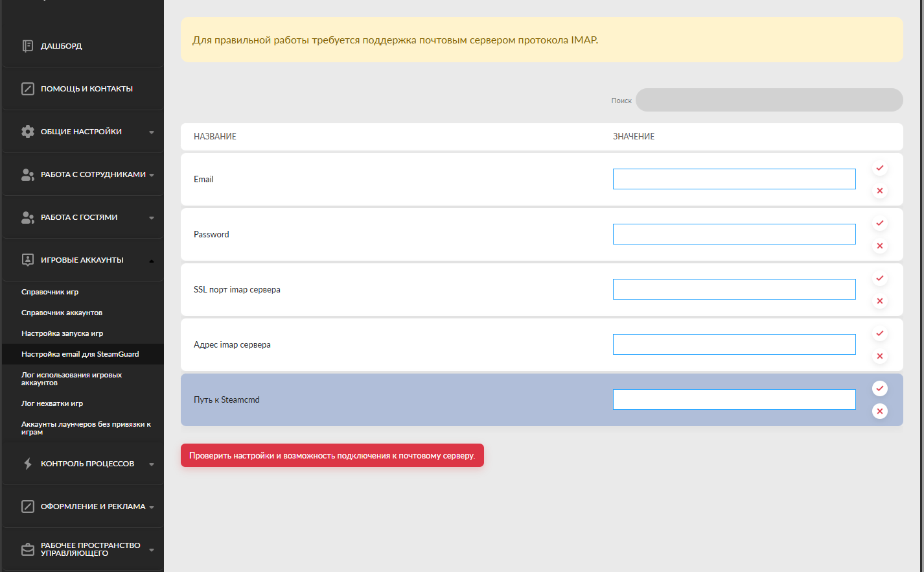
Task: Expand the ОФОРМЛЕНИЕ И РЕКЛАМА menu arrow
Action: [x=152, y=507]
